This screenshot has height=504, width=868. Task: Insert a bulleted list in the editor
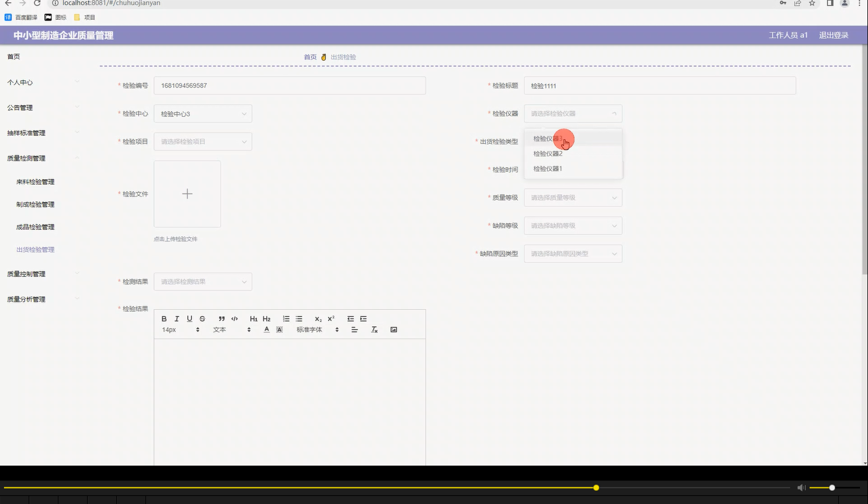click(299, 318)
